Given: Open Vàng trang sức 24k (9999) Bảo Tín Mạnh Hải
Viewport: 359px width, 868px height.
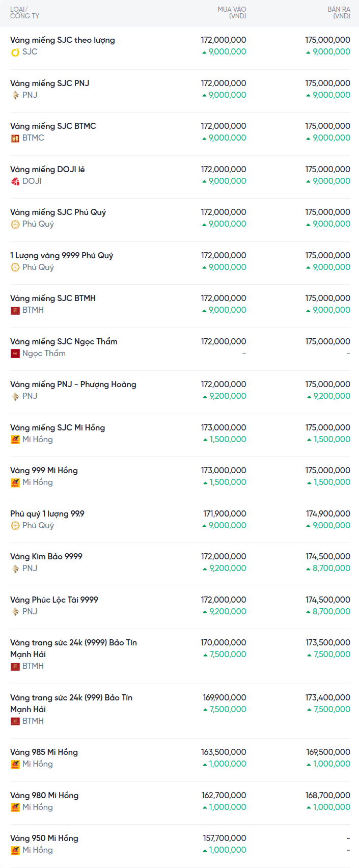Looking at the screenshot, I should pyautogui.click(x=73, y=648).
